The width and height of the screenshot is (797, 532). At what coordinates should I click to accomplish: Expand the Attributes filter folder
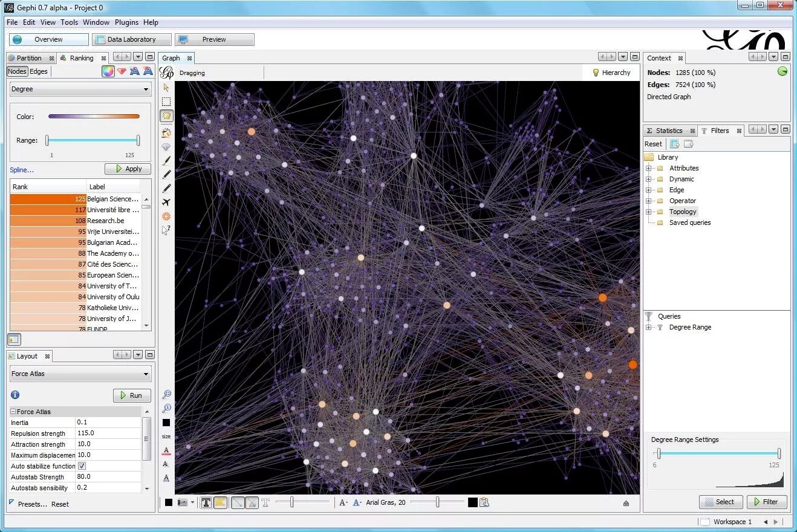point(649,168)
